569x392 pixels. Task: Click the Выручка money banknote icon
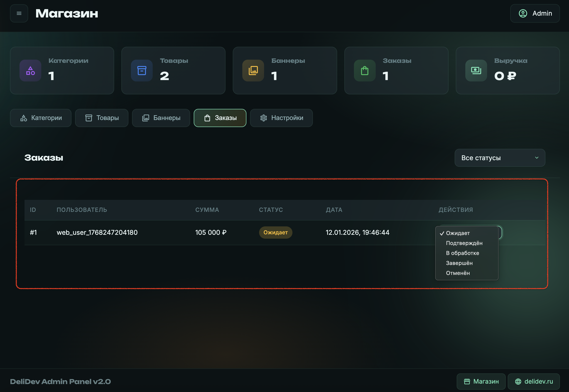476,71
